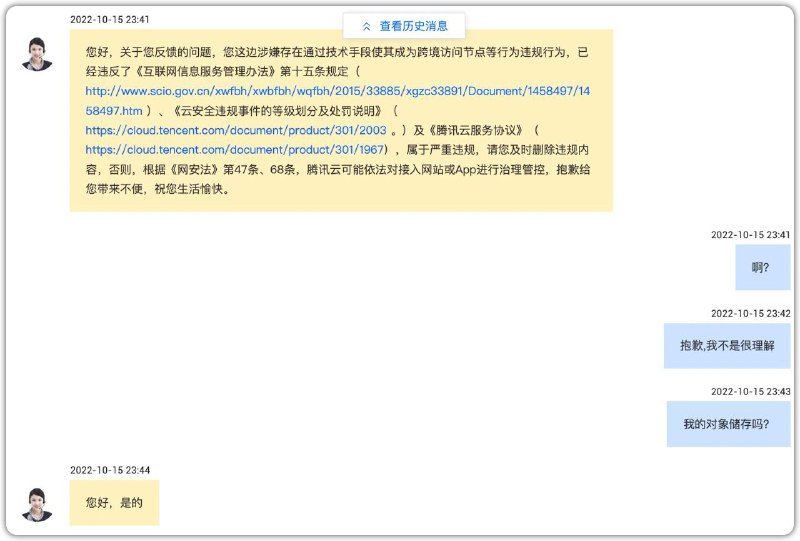Viewport: 800px width, 541px height.
Task: Click the 2022-10-15 23:43 timestamp
Action: coord(751,391)
